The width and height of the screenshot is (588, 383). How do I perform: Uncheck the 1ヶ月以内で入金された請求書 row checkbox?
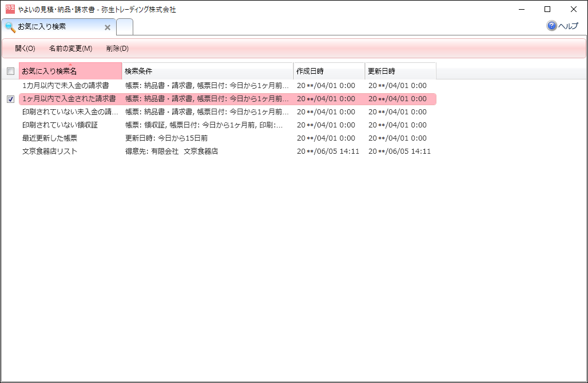(10, 99)
